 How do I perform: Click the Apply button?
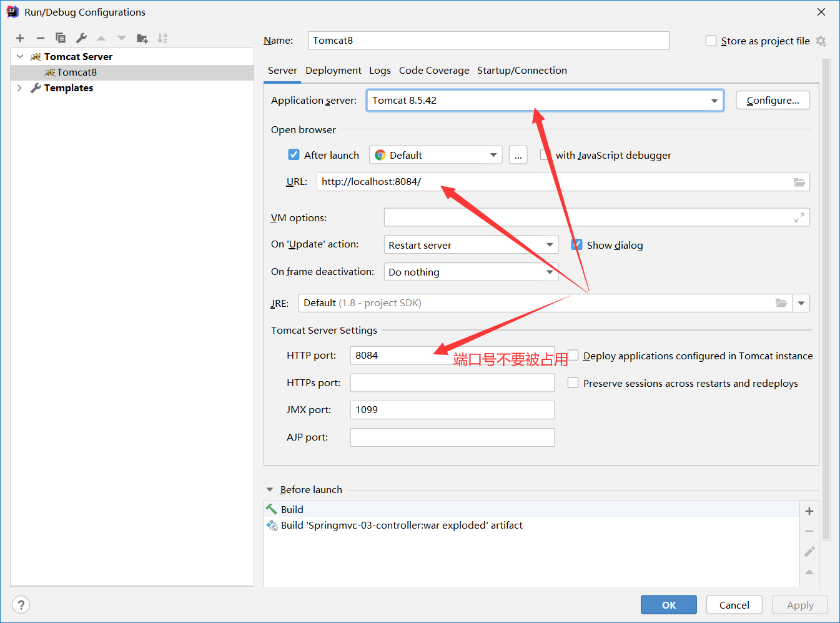[800, 605]
